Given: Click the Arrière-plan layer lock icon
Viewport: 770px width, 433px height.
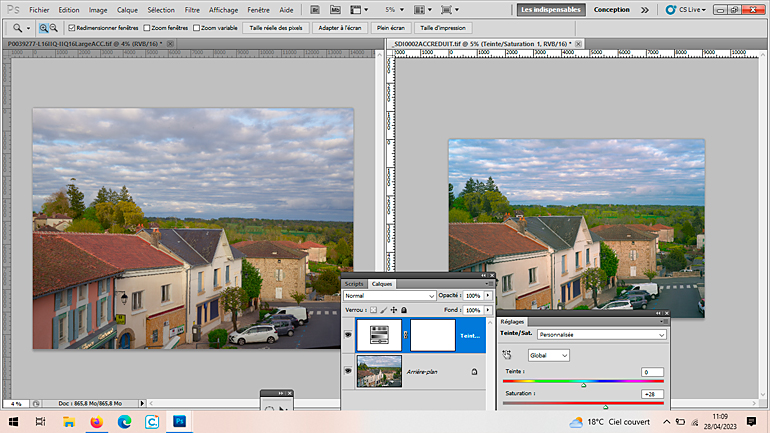Looking at the screenshot, I should (x=474, y=372).
